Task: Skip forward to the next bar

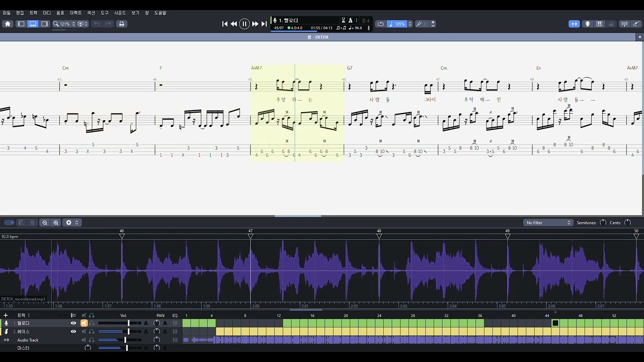Action: click(255, 24)
